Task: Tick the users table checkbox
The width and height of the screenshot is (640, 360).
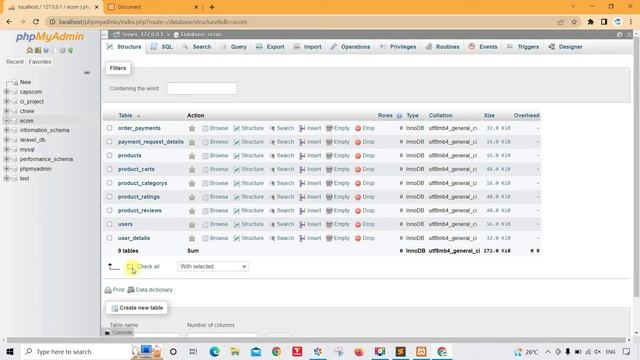Action: 109,224
